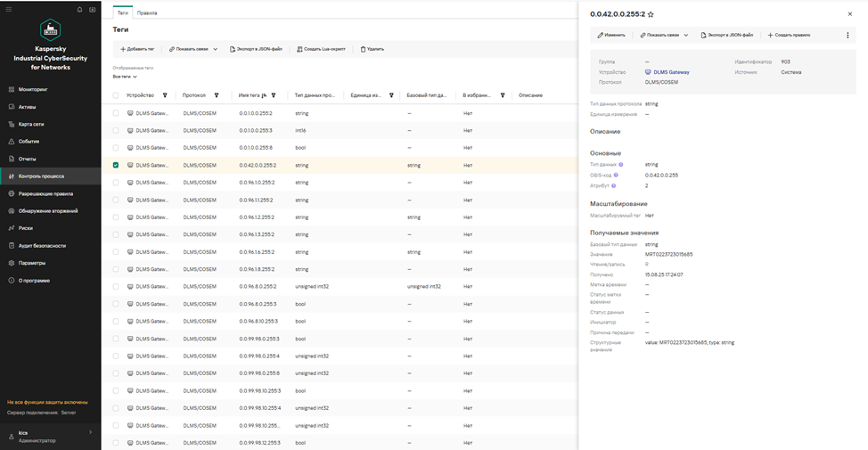This screenshot has width=868, height=450.
Task: Click Экспорт в JSON-файл in the tags toolbar
Action: [x=256, y=49]
